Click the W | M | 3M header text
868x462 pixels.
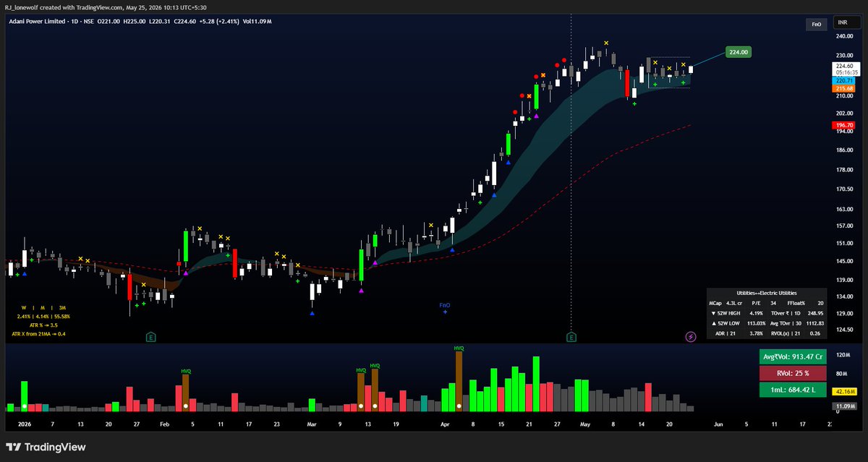(x=44, y=308)
